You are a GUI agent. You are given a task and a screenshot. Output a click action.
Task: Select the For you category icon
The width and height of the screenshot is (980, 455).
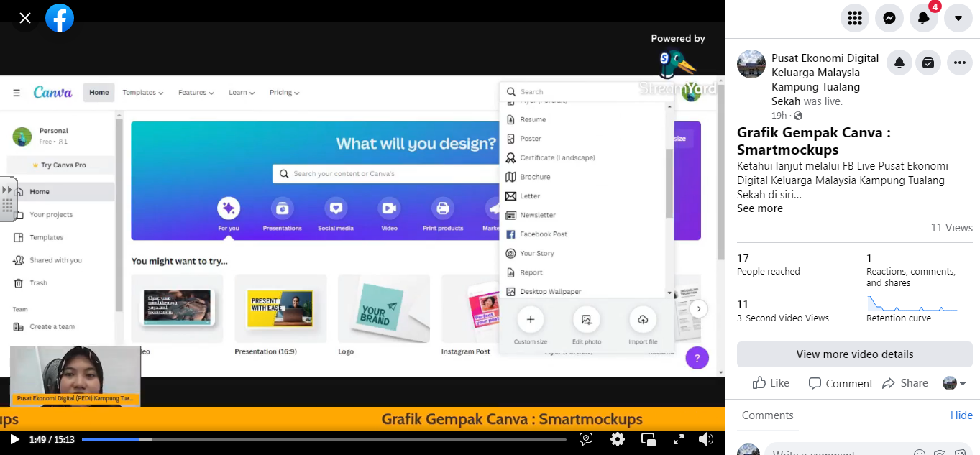[229, 208]
